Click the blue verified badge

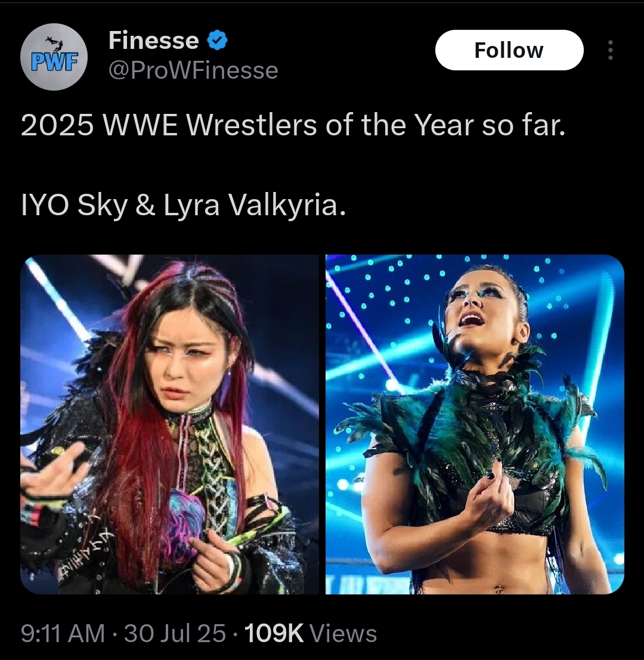click(217, 41)
